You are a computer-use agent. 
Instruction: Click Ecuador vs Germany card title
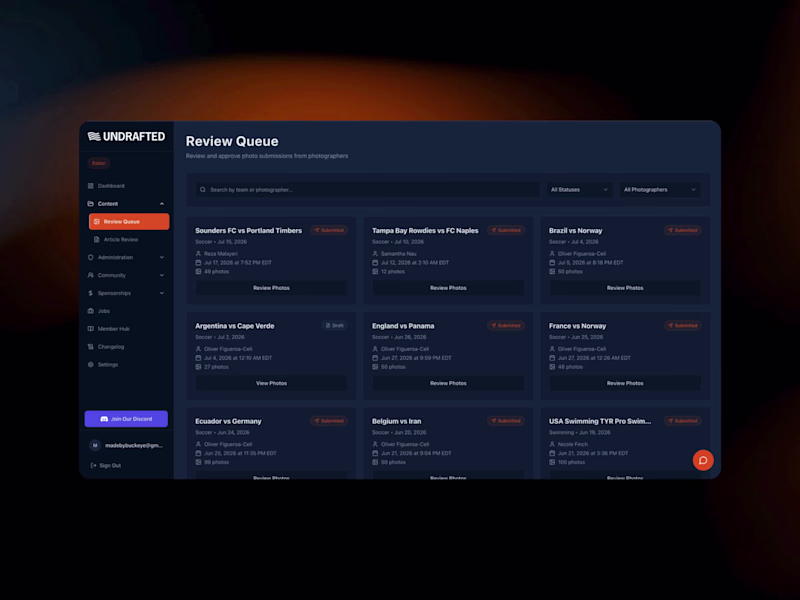tap(228, 421)
